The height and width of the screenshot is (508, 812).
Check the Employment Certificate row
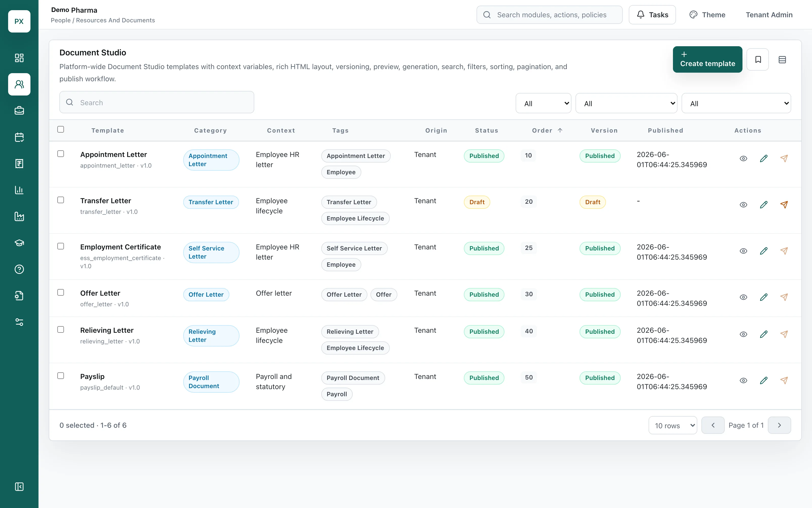pyautogui.click(x=61, y=246)
